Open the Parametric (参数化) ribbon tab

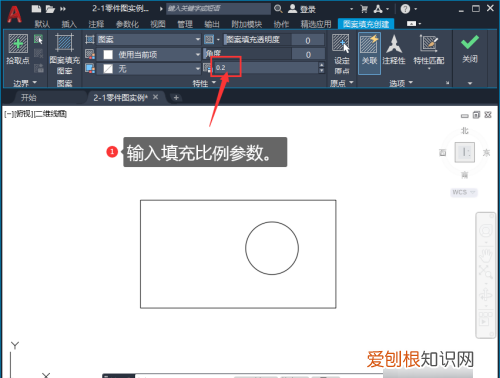tap(127, 24)
